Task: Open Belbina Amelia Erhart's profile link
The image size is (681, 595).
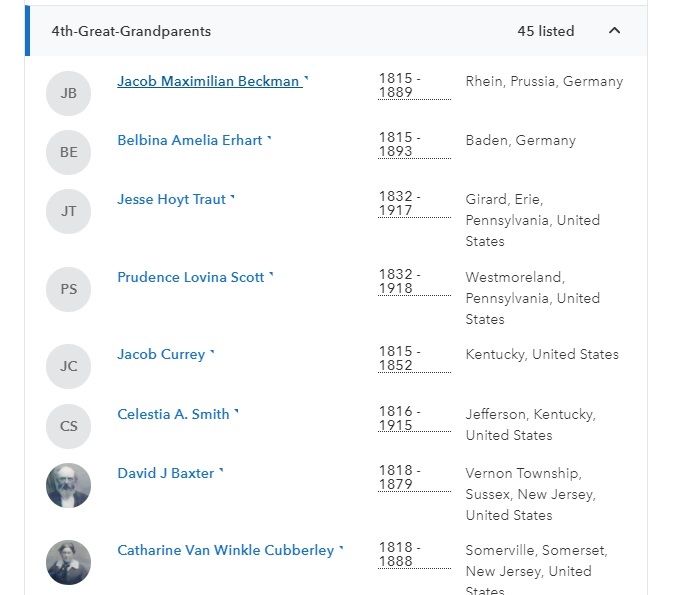Action: tap(190, 140)
